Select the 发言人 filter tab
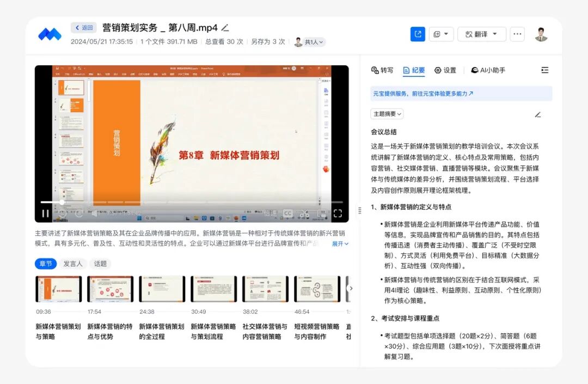The image size is (588, 384). click(x=73, y=264)
